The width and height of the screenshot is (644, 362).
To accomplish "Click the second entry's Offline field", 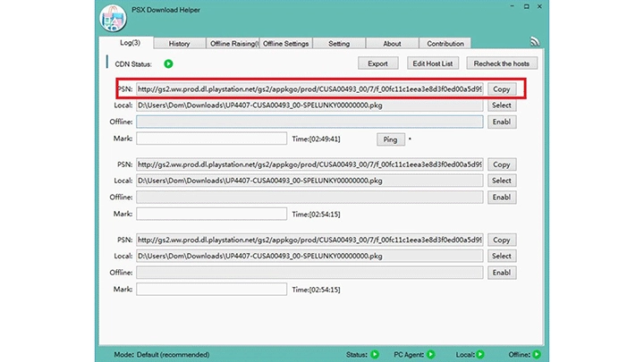I will coord(309,198).
